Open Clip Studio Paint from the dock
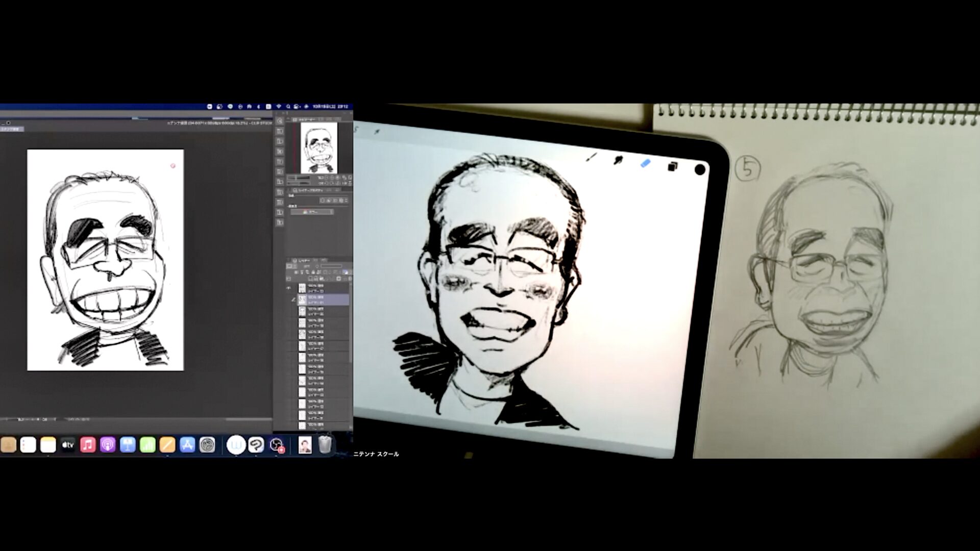 click(256, 445)
